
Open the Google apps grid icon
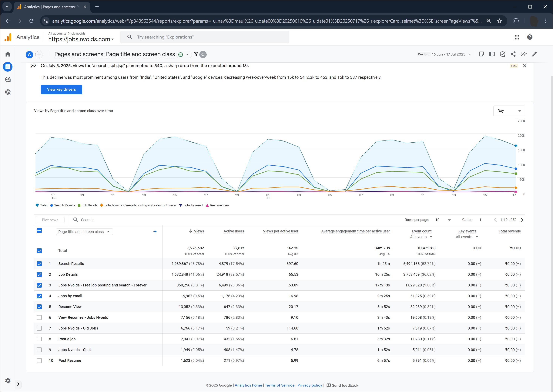pyautogui.click(x=517, y=37)
